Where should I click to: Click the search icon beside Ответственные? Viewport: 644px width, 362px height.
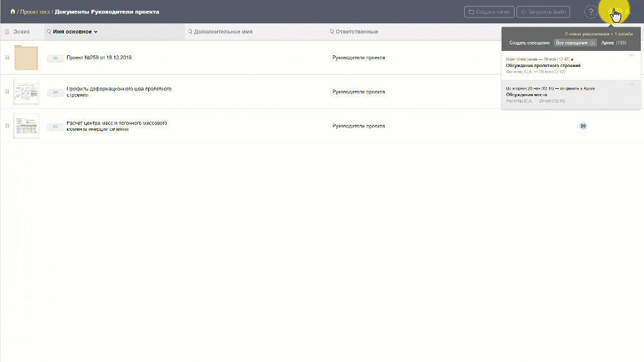coord(332,32)
